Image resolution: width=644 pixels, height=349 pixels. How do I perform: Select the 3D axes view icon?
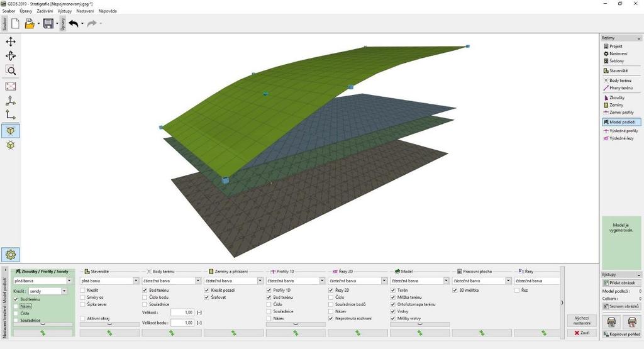point(11,101)
